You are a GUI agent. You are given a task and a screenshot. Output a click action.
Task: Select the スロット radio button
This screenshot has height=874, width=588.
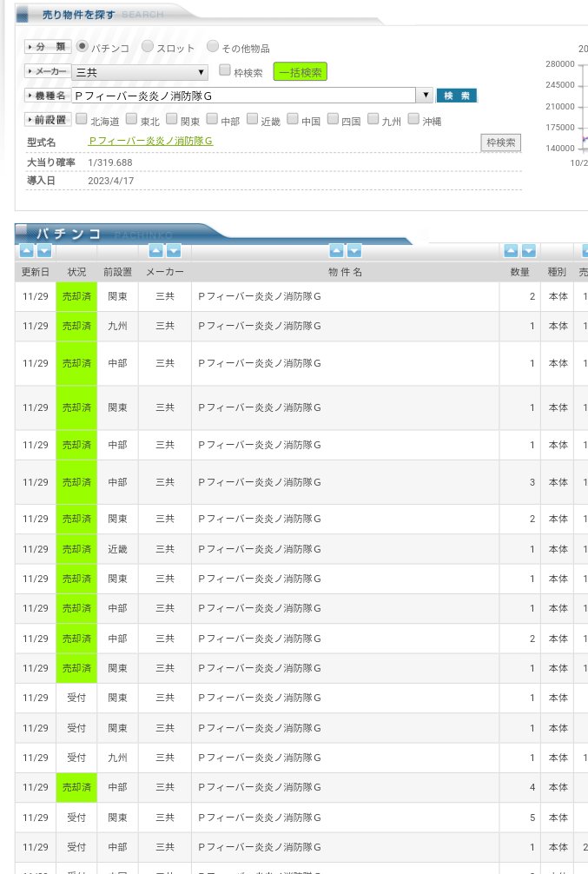coord(147,46)
